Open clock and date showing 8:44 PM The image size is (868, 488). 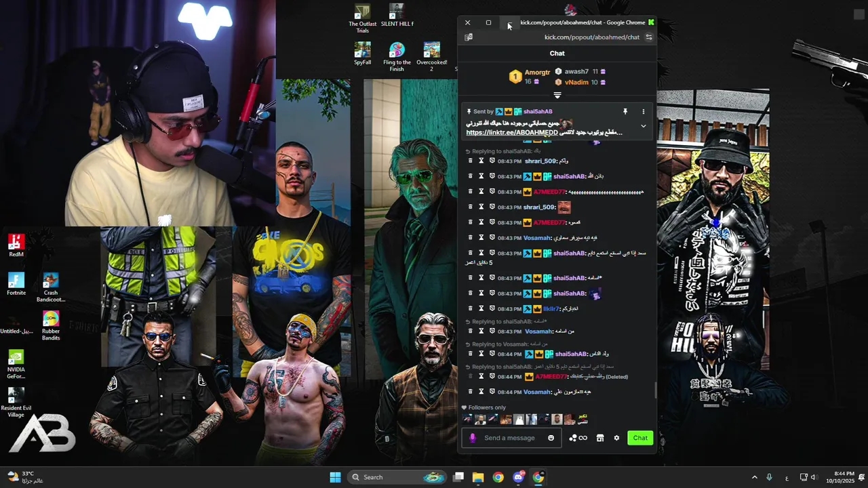[840, 477]
